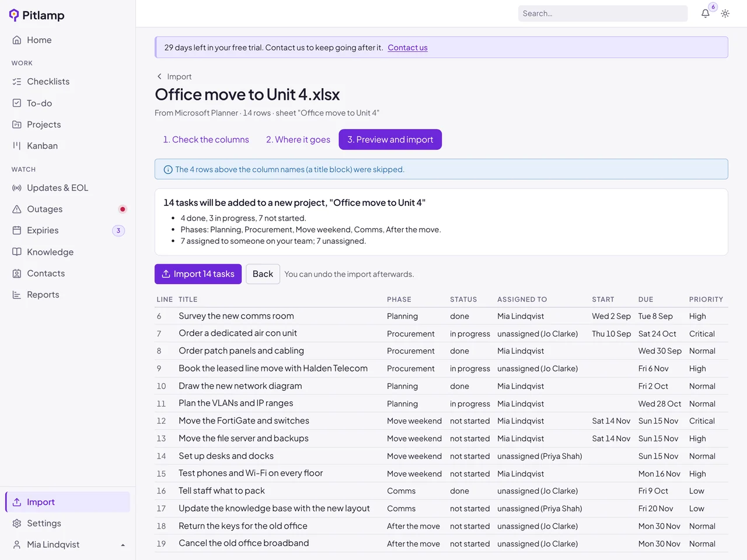The width and height of the screenshot is (747, 560).
Task: Click the Import upload icon in sidebar
Action: [x=17, y=502]
